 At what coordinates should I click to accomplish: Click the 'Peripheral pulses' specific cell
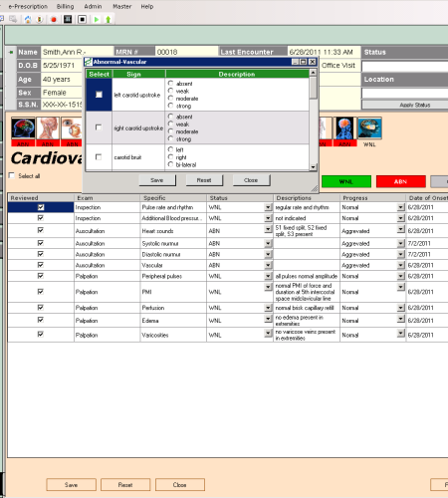[x=173, y=276]
